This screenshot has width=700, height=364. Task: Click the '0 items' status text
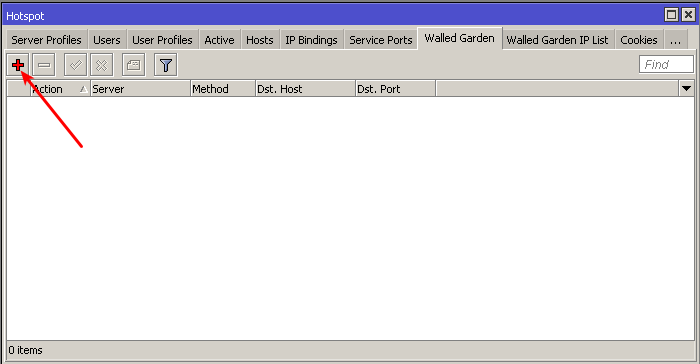(x=25, y=350)
